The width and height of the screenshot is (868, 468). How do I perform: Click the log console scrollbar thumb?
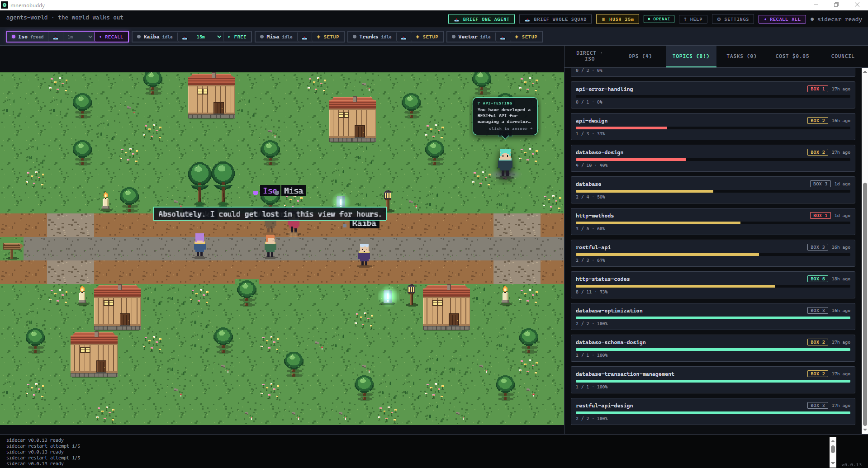pyautogui.click(x=833, y=449)
